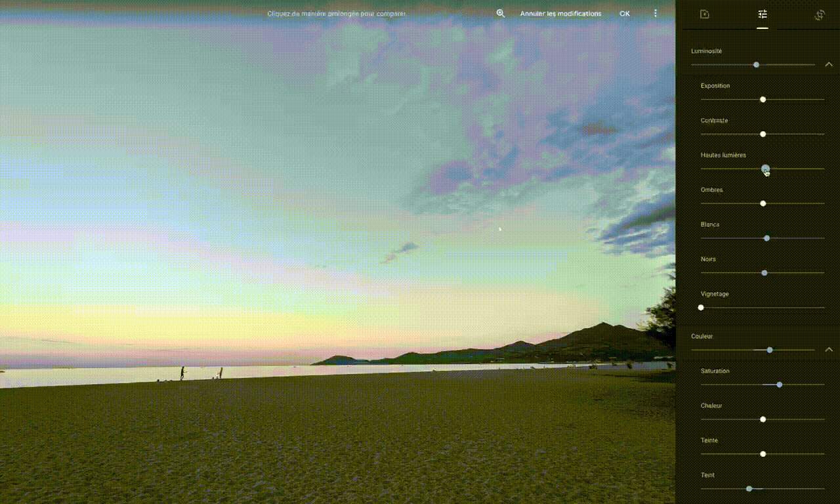Click the Teinte slider handle
Image resolution: width=840 pixels, height=504 pixels.
763,454
